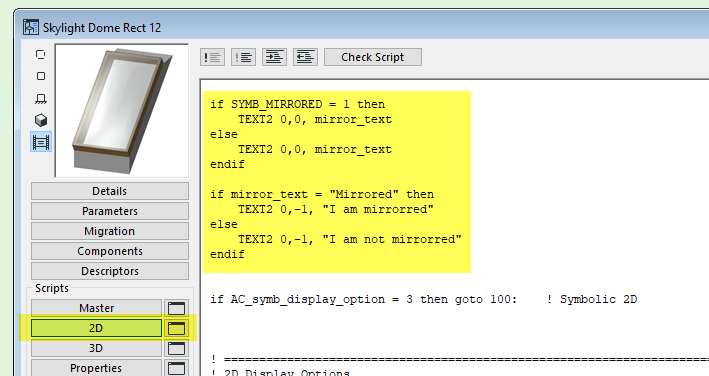Click the line 'if SYMB_MIRRORED = 1 then'
Screen dimensions: 709x376
coord(298,104)
